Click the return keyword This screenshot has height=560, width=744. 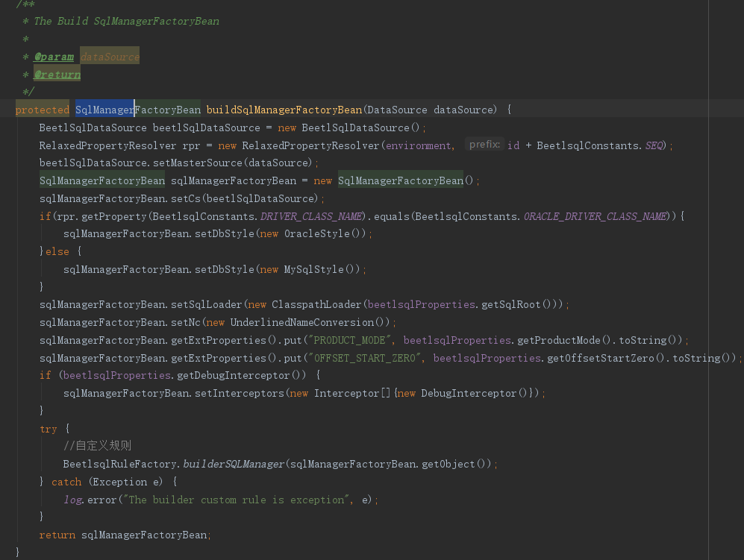coord(57,535)
